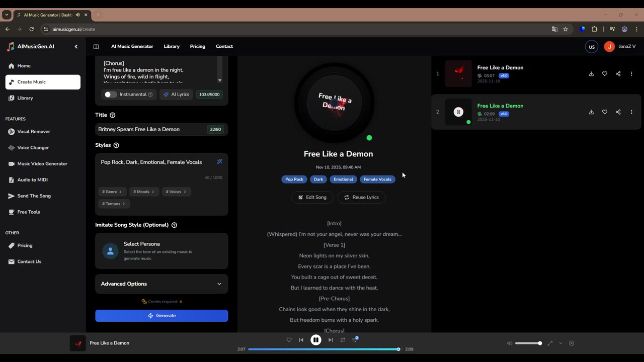Skip to previous track in player

tap(301, 340)
